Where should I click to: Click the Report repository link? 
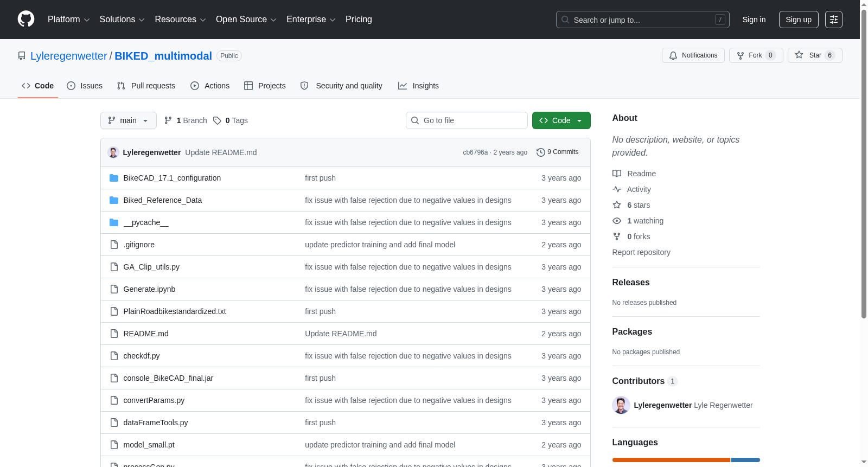click(641, 252)
